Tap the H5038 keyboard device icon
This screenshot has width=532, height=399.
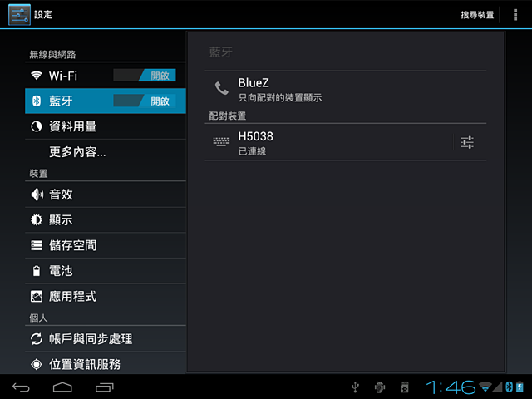[x=221, y=141]
